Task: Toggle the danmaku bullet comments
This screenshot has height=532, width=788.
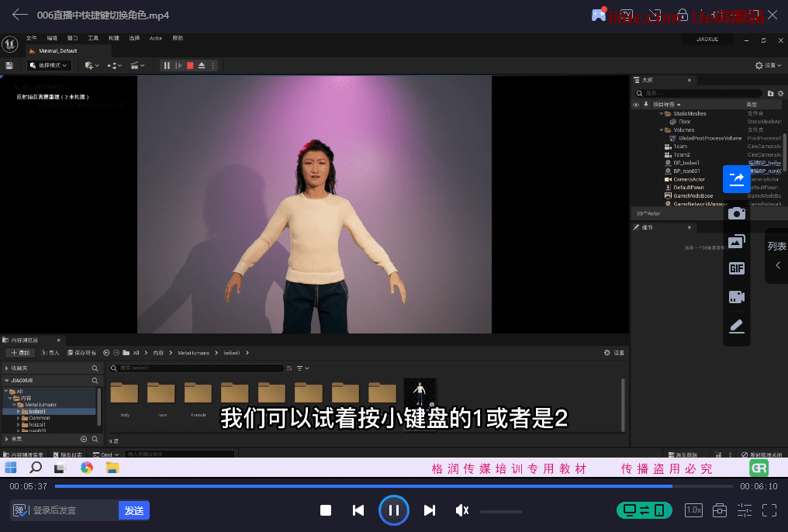Action: coord(21,510)
